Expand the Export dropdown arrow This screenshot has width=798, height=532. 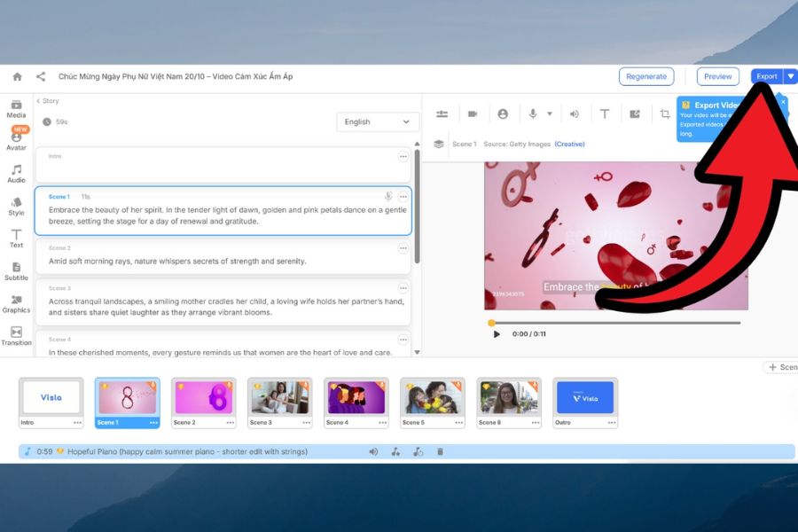790,77
